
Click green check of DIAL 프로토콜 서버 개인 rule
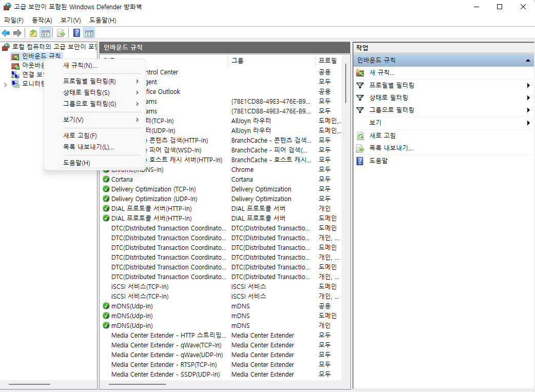click(x=106, y=208)
